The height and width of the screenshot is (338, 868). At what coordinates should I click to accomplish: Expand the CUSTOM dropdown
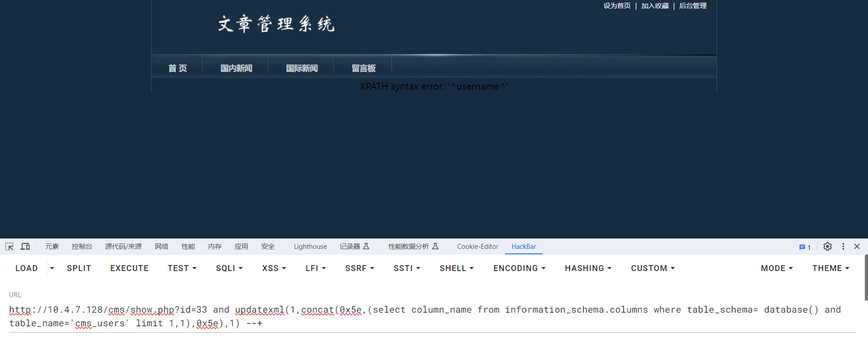pyautogui.click(x=653, y=268)
